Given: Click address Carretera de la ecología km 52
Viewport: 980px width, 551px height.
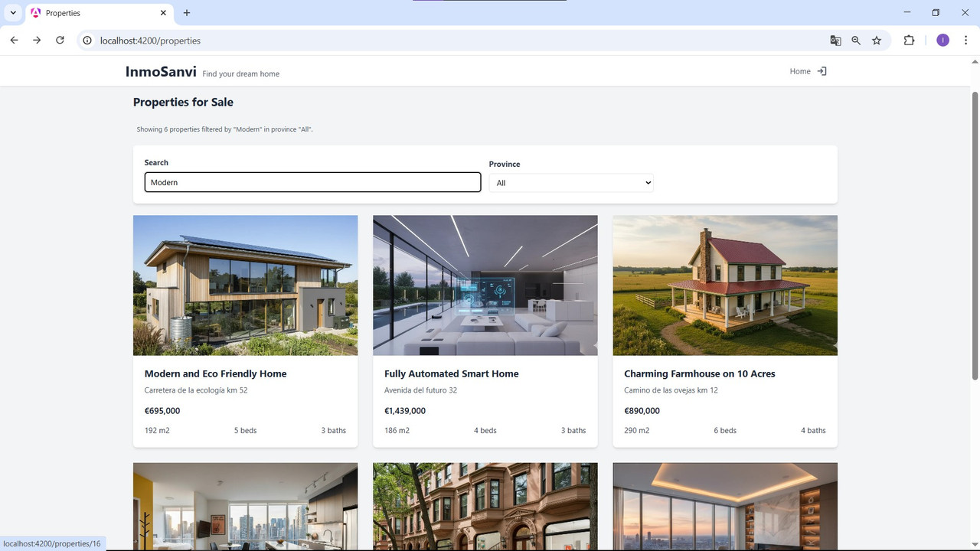Looking at the screenshot, I should tap(196, 390).
